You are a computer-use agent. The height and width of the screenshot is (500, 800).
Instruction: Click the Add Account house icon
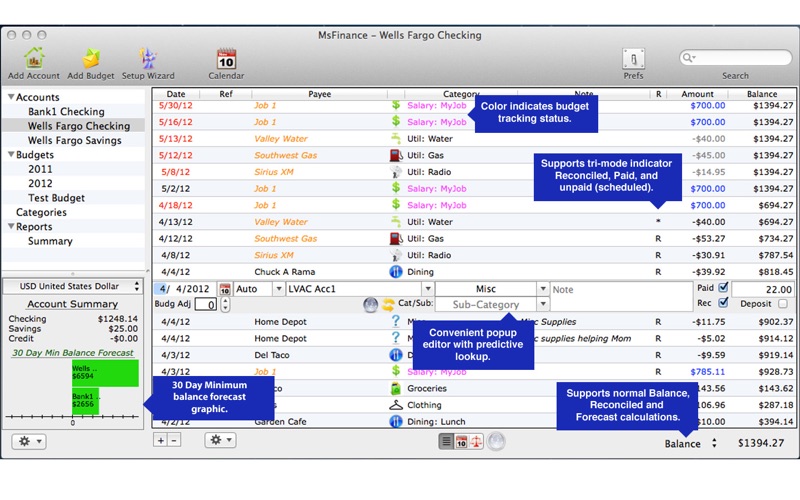pos(34,58)
